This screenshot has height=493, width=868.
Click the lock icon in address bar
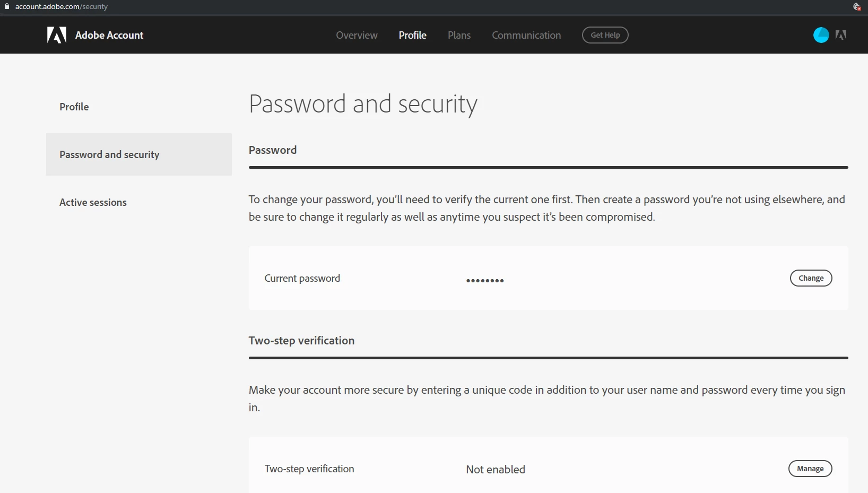[7, 6]
